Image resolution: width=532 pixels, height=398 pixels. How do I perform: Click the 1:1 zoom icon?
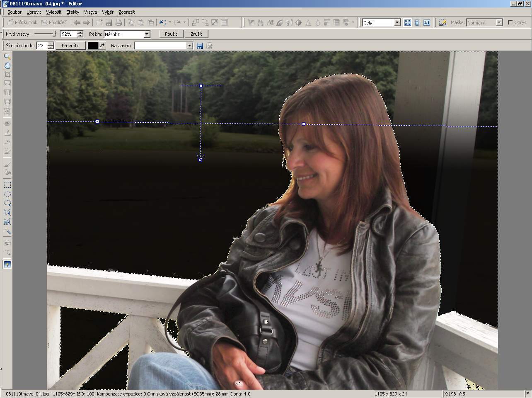pos(426,22)
